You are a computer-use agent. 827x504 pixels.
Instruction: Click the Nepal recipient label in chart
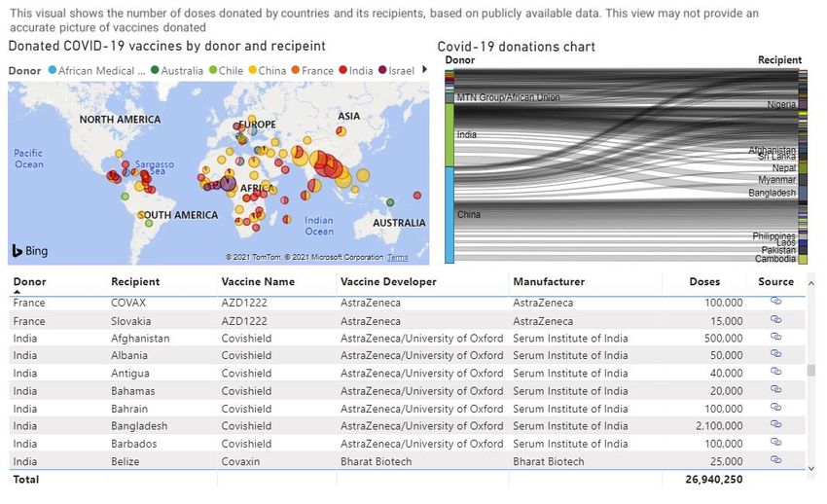pyautogui.click(x=784, y=168)
